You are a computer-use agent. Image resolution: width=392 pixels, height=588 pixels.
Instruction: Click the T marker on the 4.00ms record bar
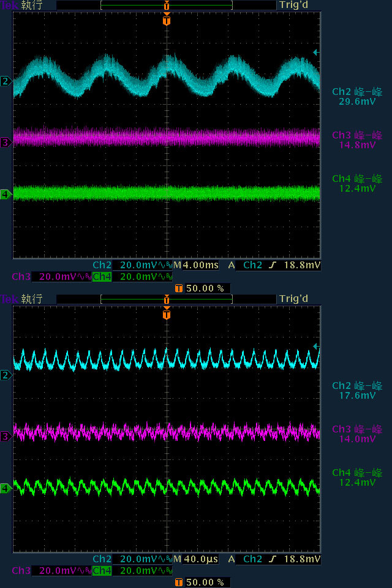pos(167,6)
